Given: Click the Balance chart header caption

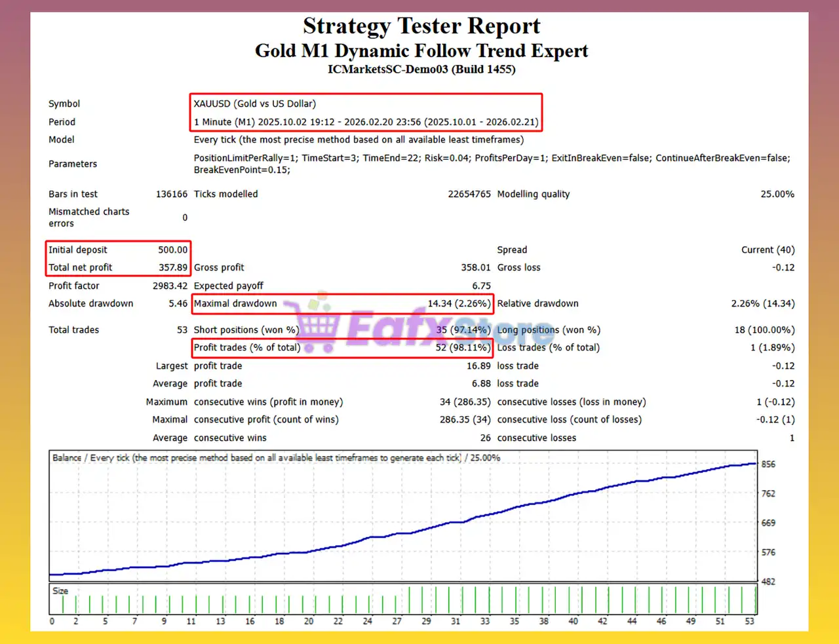Looking at the screenshot, I should pos(276,458).
